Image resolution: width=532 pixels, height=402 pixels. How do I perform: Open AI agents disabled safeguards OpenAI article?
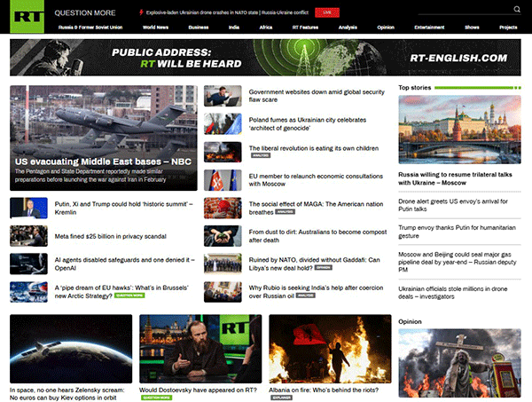pos(124,264)
